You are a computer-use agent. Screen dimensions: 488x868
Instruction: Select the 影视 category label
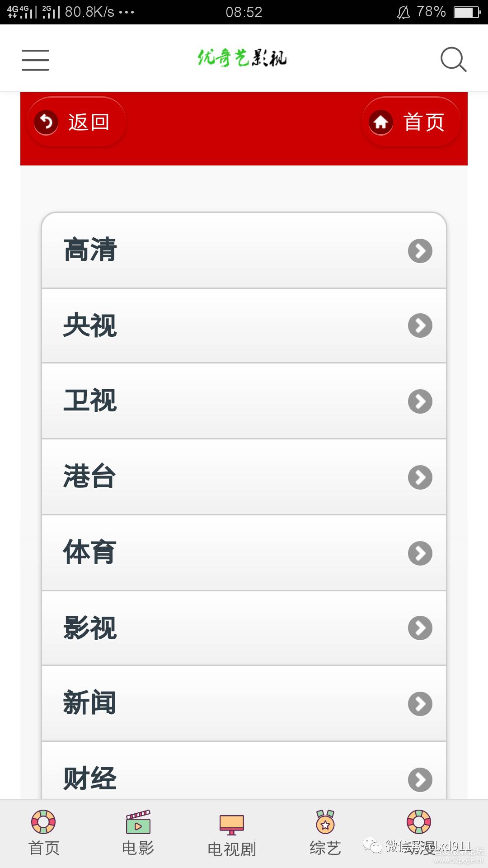90,628
